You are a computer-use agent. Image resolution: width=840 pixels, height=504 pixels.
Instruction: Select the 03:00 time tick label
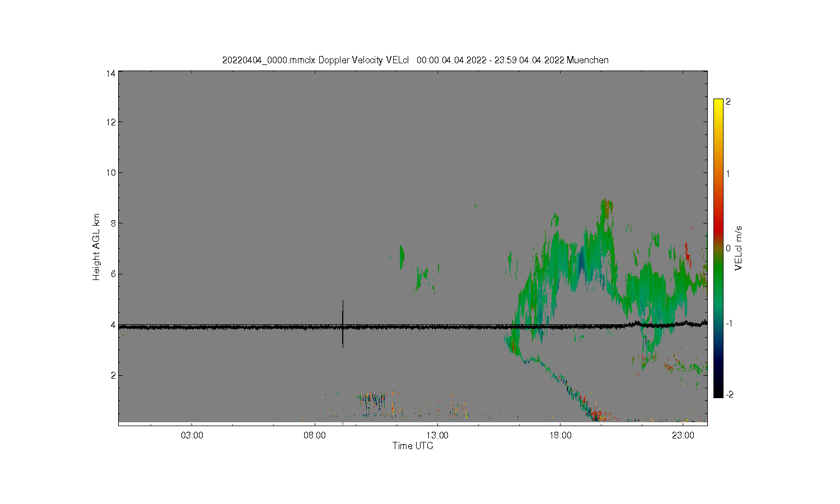(x=192, y=435)
